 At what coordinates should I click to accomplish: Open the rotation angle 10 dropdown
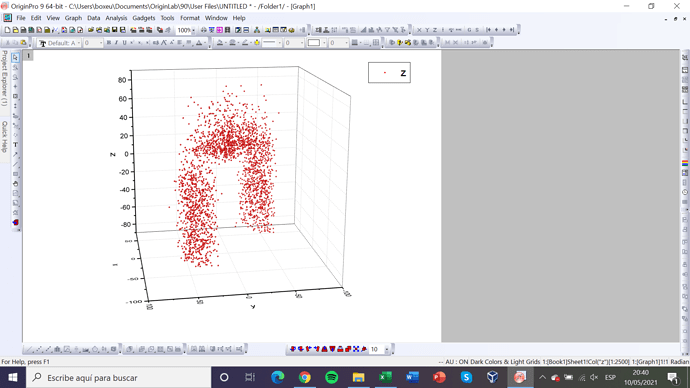tap(386, 349)
